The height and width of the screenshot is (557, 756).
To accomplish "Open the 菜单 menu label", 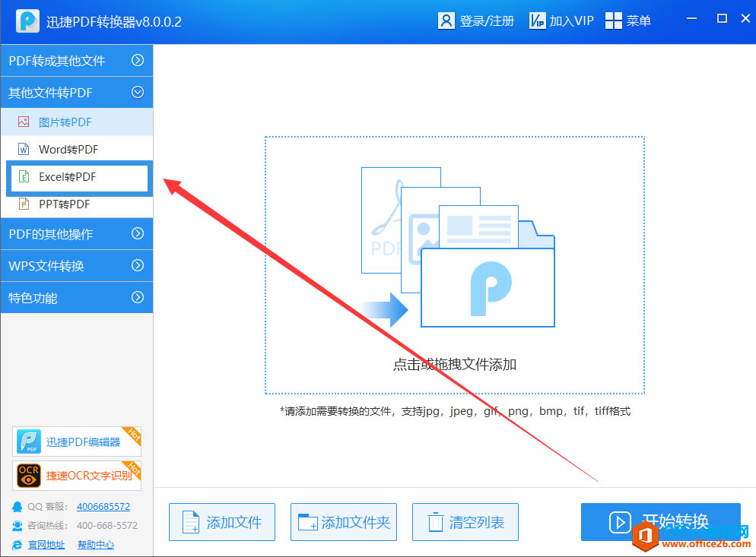I will [638, 21].
